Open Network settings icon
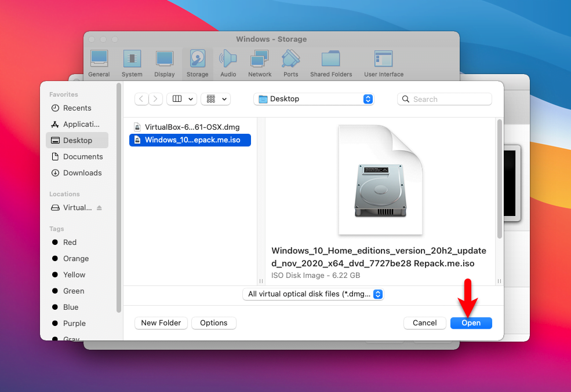This screenshot has width=571, height=392. (x=260, y=64)
